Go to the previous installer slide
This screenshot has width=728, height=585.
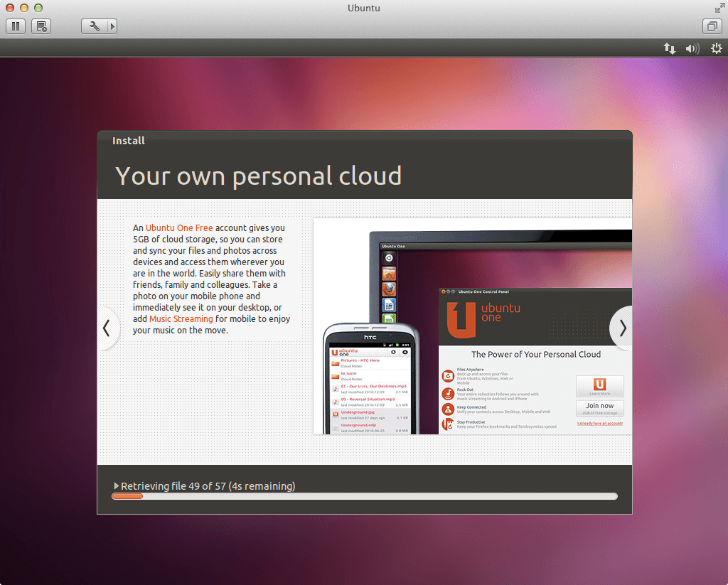click(107, 328)
